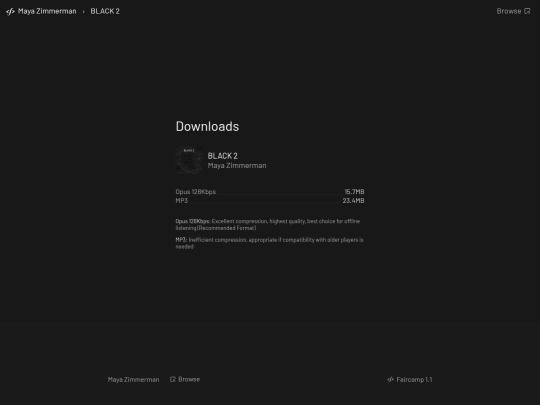The width and height of the screenshot is (540, 405).
Task: Click the Opus 128Kbps format description
Action: [268, 225]
